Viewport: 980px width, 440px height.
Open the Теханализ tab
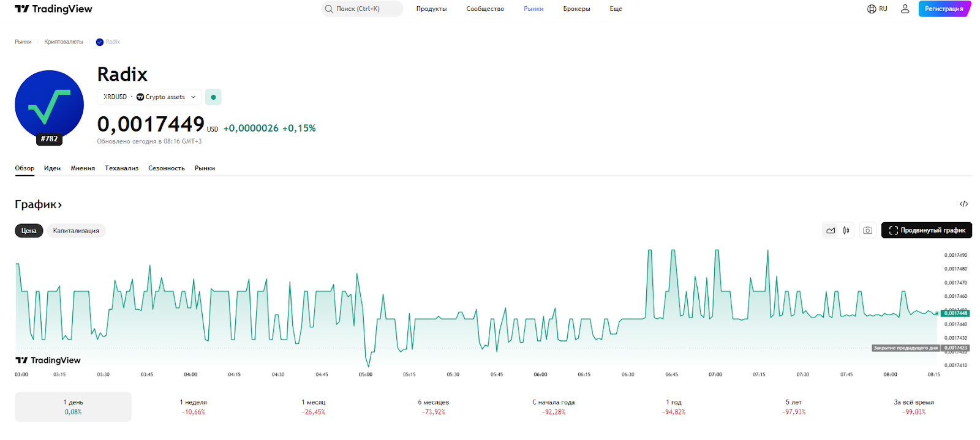[x=121, y=168]
